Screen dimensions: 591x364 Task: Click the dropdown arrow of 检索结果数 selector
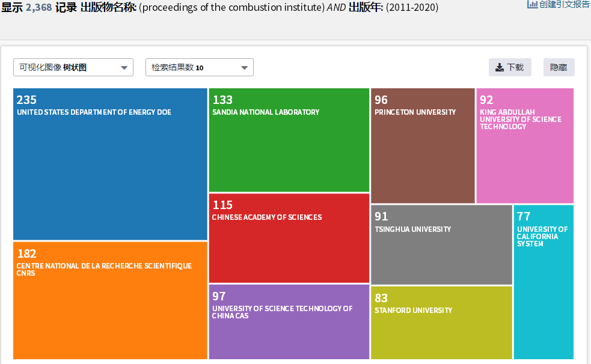pos(245,68)
